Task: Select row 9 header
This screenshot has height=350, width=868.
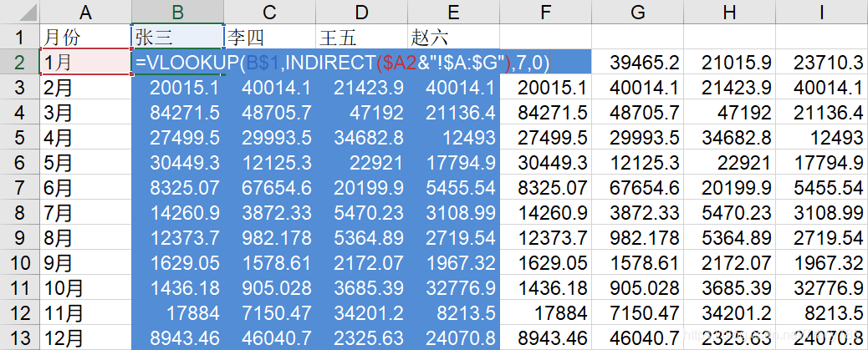Action: pos(20,238)
